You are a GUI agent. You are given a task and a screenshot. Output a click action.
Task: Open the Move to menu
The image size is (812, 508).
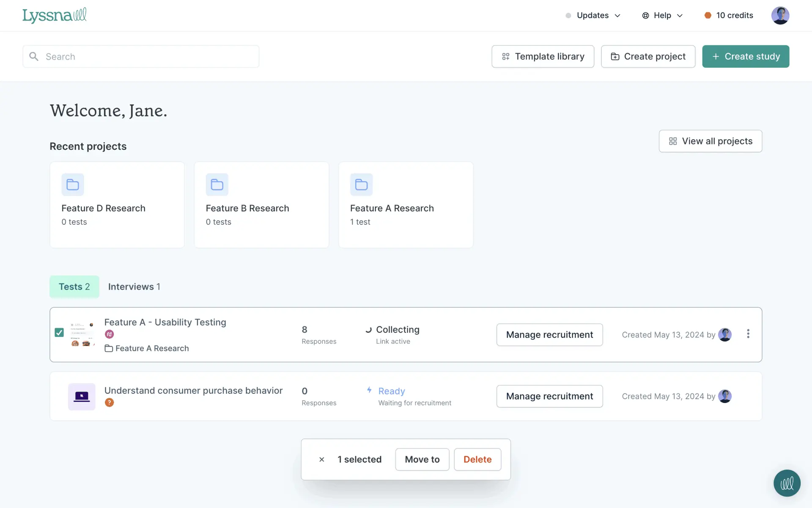click(422, 459)
